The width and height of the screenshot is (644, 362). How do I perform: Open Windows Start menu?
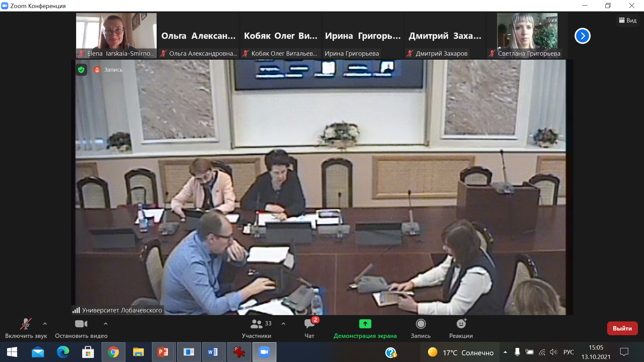click(x=12, y=352)
